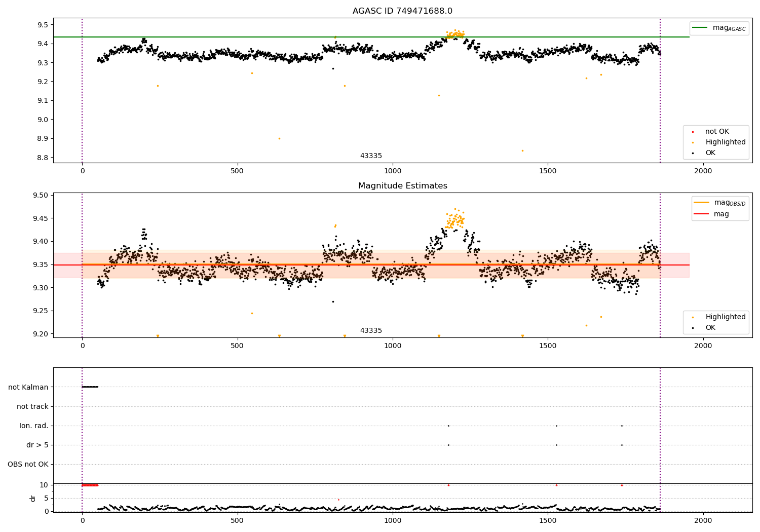Click the rotated "dr" y-axis label
760x532 pixels.
[33, 498]
